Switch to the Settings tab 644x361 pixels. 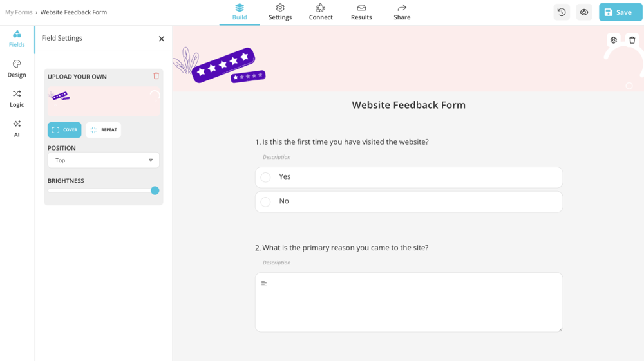point(280,12)
